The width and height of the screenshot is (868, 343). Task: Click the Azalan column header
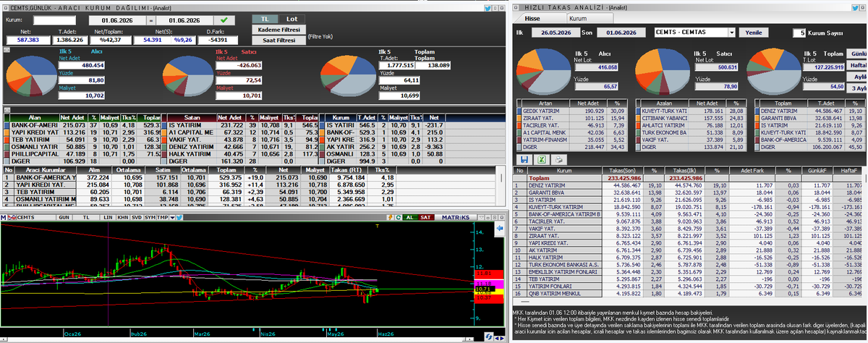click(x=663, y=103)
